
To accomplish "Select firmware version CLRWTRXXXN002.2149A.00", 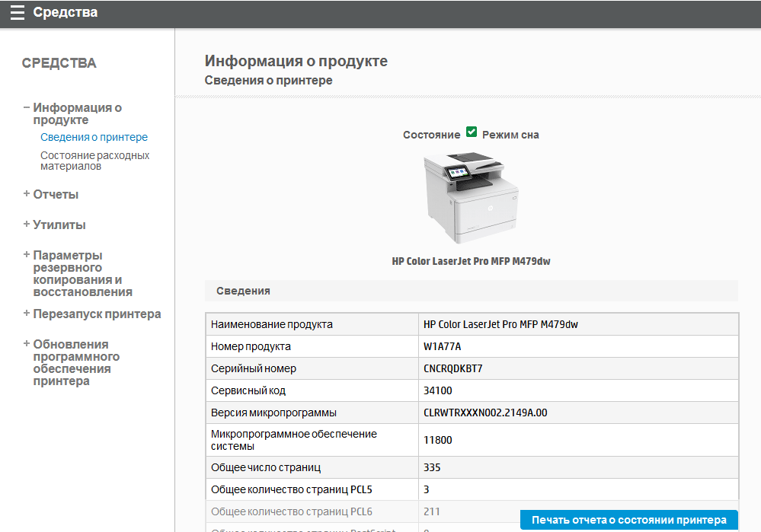I will click(x=485, y=413).
